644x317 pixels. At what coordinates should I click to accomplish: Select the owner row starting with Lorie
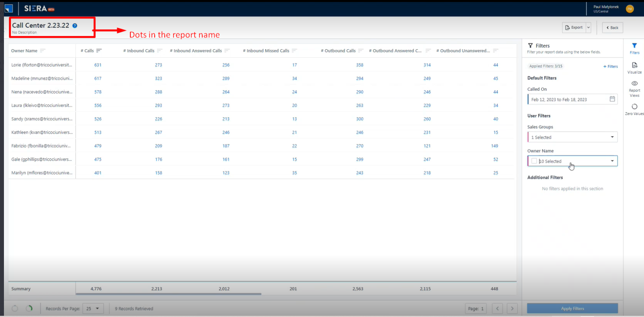[x=42, y=65]
